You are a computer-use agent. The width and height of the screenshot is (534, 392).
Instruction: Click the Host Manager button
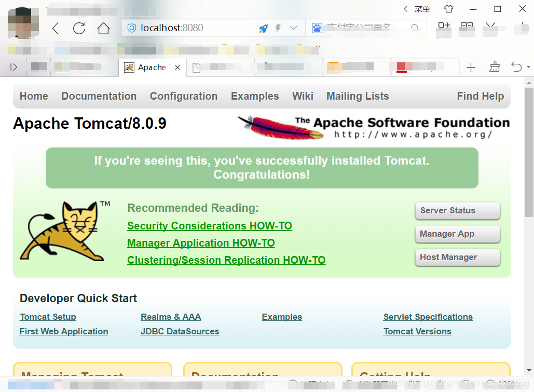457,258
